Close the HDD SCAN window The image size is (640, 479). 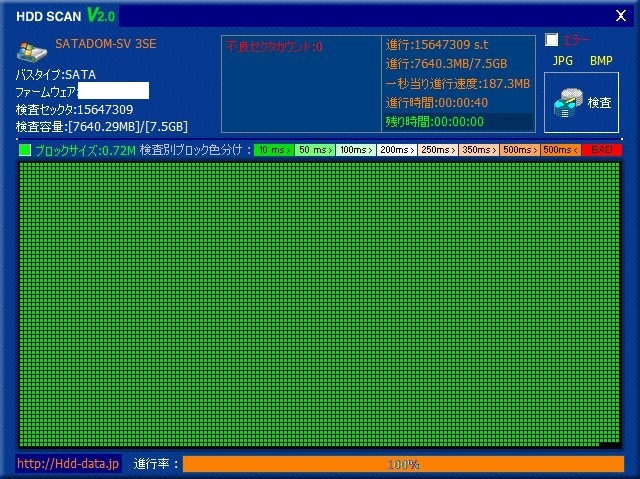tap(621, 16)
